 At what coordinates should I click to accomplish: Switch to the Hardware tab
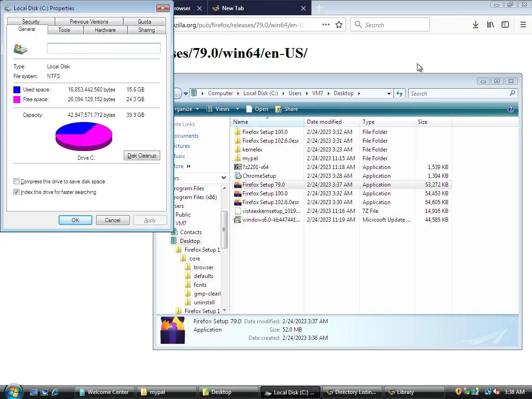(x=105, y=30)
